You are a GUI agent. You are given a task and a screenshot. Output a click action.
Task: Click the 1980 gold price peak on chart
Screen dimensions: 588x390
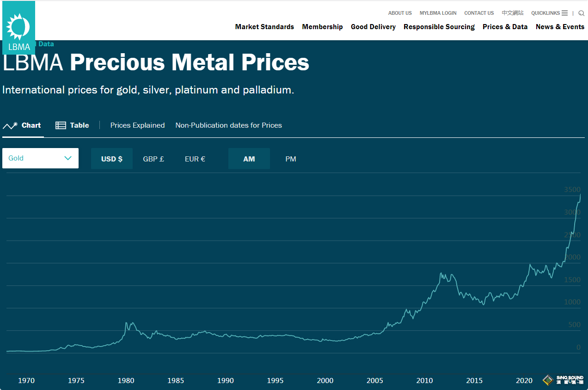(x=126, y=323)
